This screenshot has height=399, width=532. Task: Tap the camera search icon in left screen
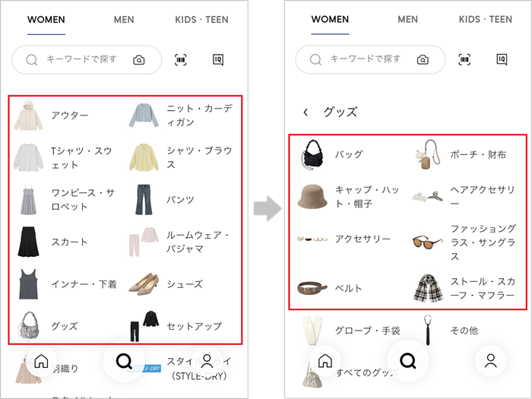coord(139,60)
